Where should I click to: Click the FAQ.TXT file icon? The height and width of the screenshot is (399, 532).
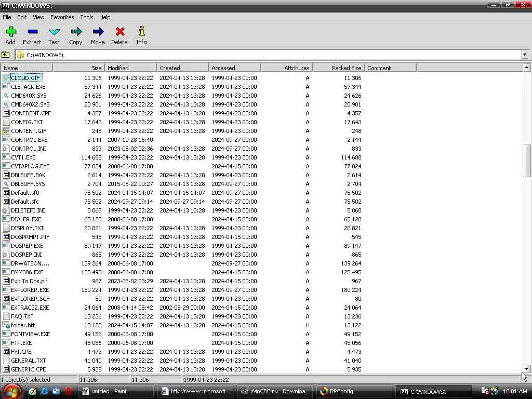pyautogui.click(x=6, y=316)
